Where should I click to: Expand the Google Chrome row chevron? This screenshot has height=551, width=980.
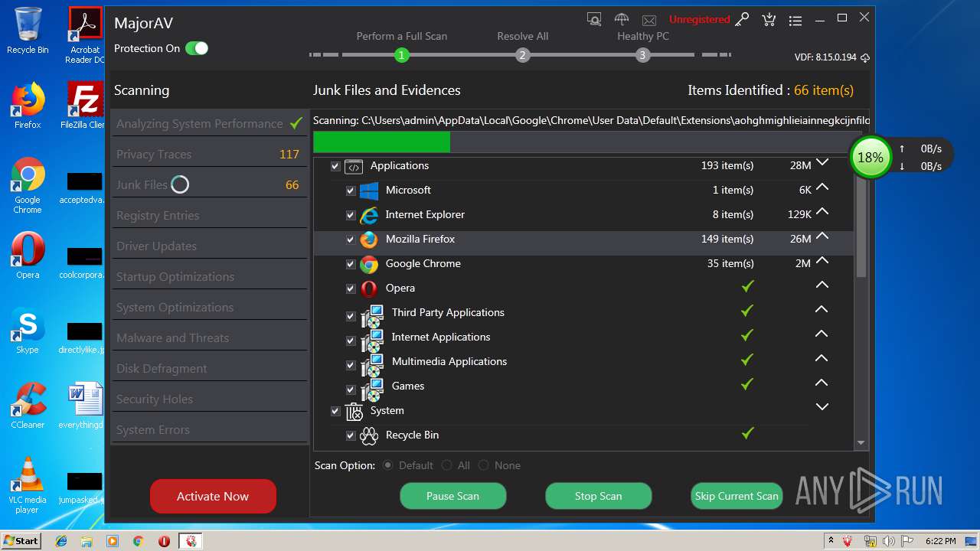click(x=822, y=260)
